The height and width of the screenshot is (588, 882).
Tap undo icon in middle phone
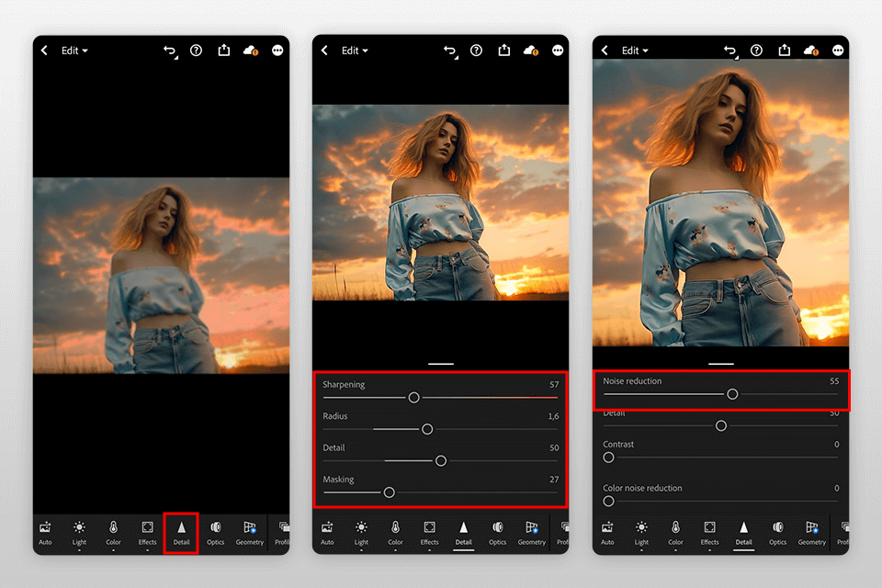[x=450, y=51]
